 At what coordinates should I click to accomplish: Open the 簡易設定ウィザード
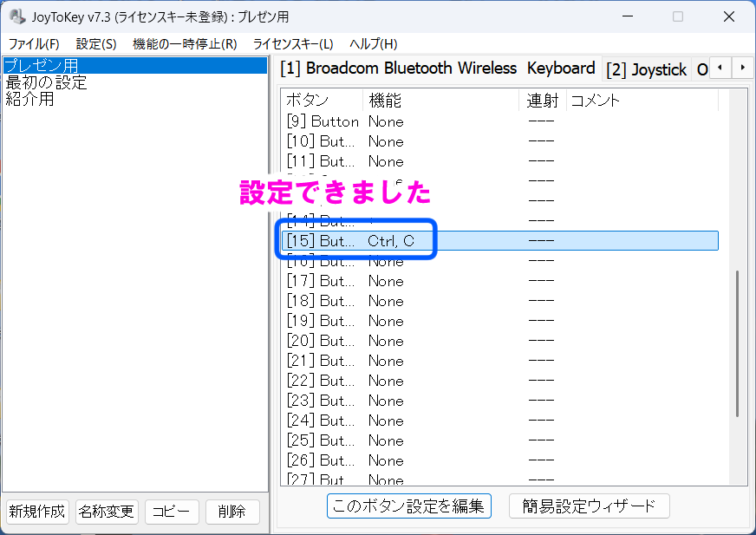589,506
